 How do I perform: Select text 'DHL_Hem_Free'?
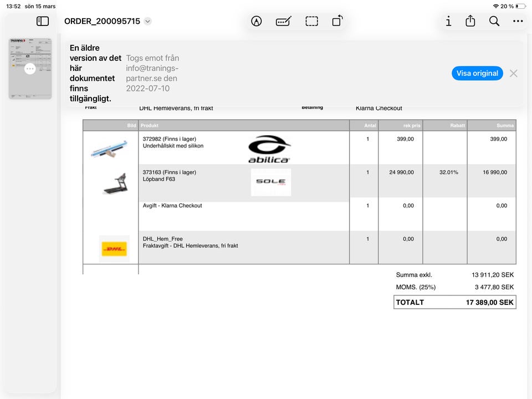coord(162,239)
